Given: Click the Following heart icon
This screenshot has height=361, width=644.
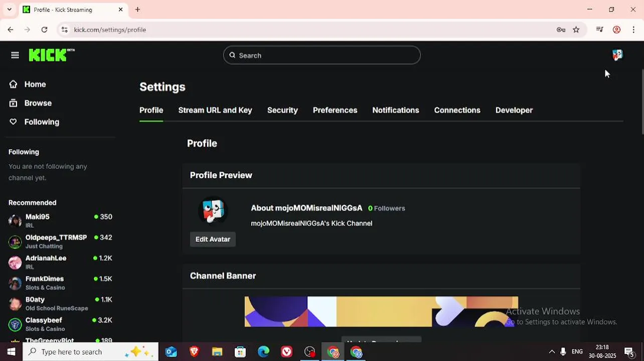Looking at the screenshot, I should pyautogui.click(x=13, y=122).
